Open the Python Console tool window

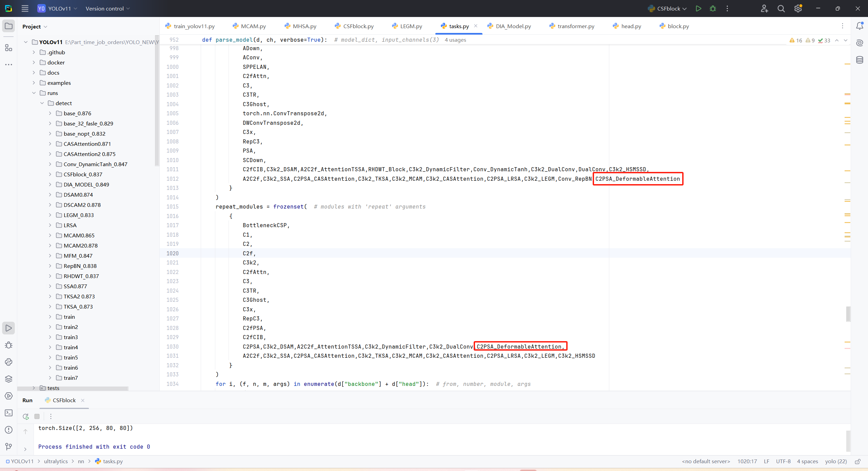pyautogui.click(x=9, y=362)
